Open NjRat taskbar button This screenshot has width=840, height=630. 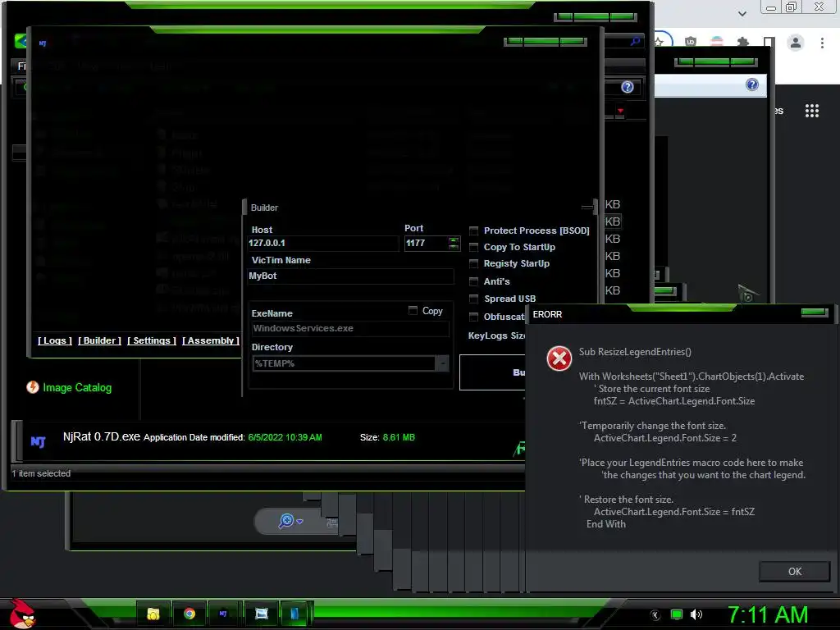[x=223, y=614]
